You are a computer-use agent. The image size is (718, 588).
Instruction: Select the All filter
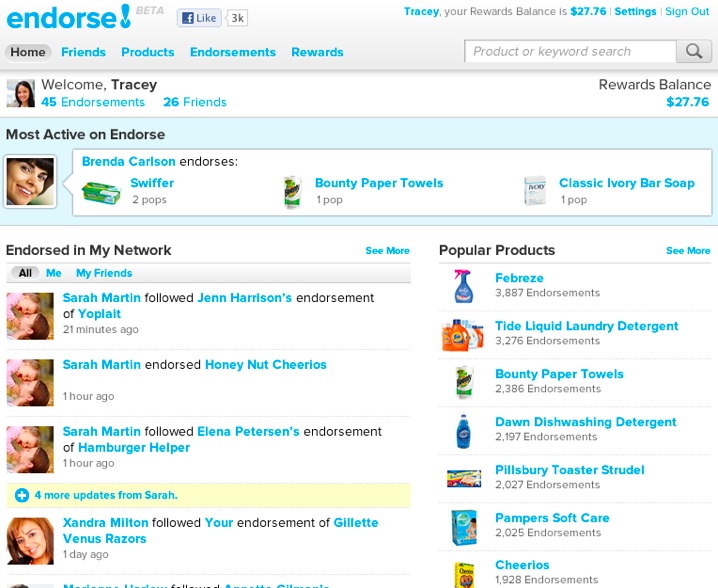(x=25, y=273)
